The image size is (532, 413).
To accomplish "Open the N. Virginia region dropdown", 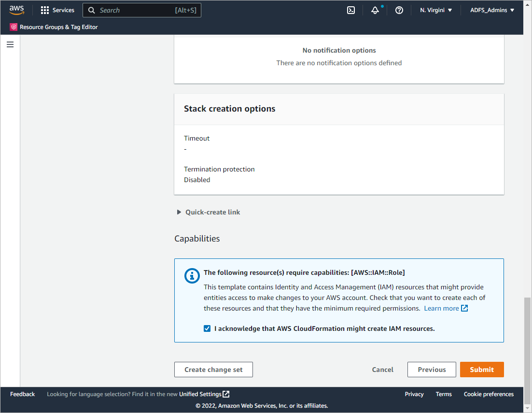I will (436, 10).
